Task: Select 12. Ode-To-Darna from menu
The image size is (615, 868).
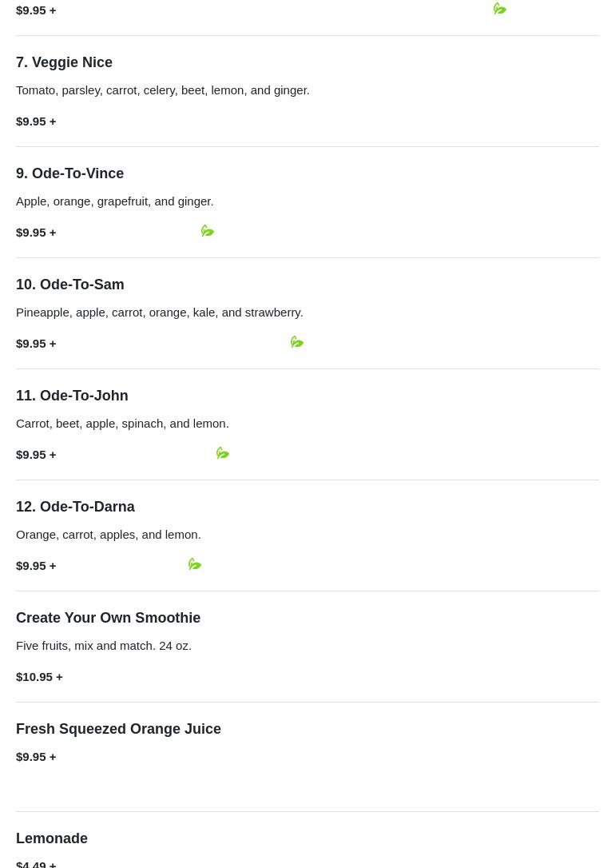Action: pyautogui.click(x=75, y=507)
